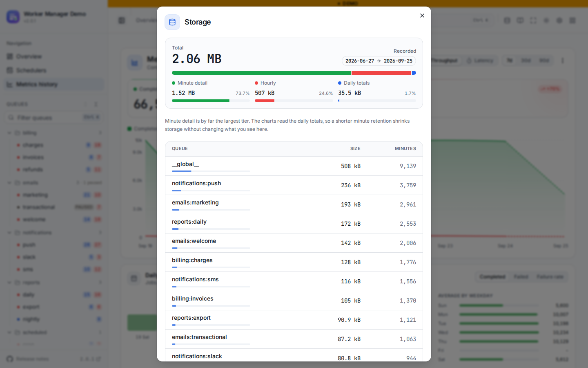Click the Storage database icon in dialog header
Image resolution: width=588 pixels, height=368 pixels.
[x=172, y=22]
